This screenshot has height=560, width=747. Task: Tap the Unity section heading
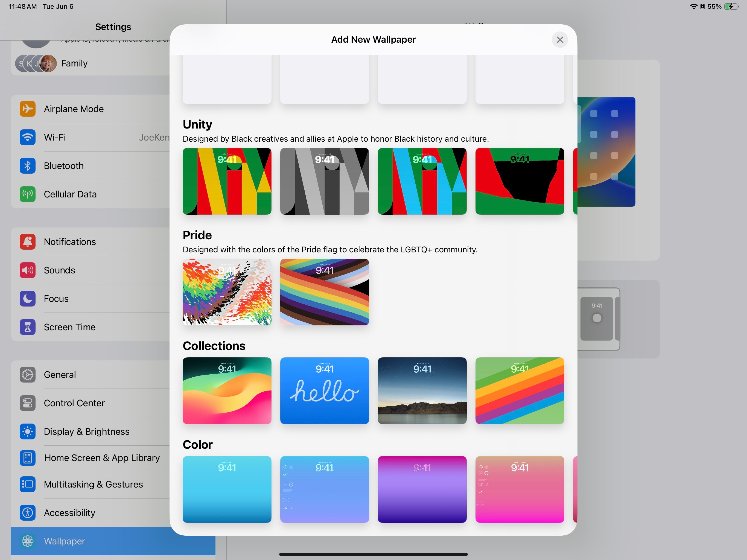click(x=198, y=124)
